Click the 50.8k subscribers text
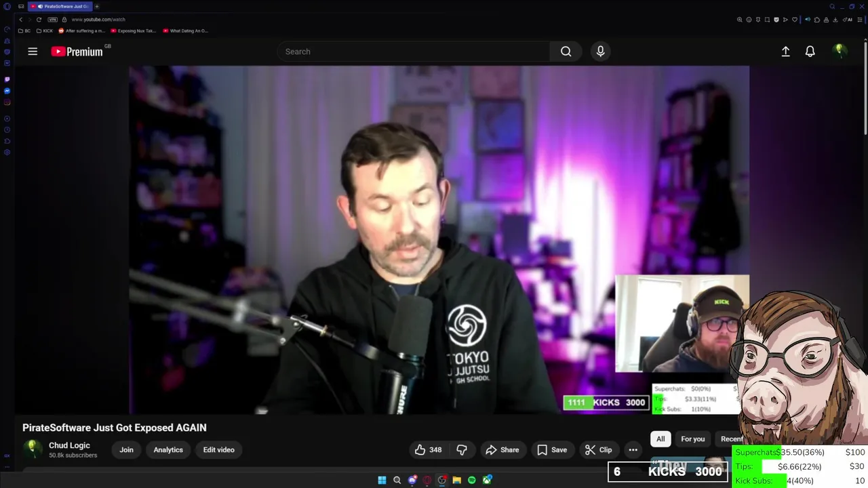The height and width of the screenshot is (488, 868). [x=73, y=455]
